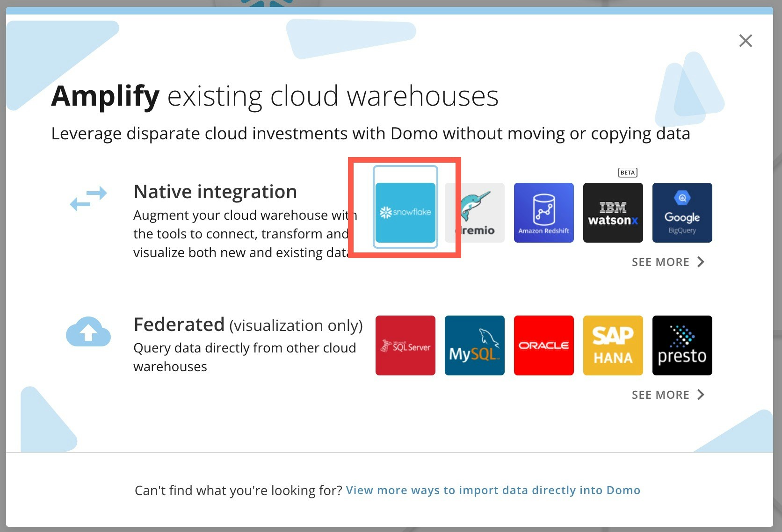The width and height of the screenshot is (782, 532).
Task: Open View more ways to import data link
Action: pyautogui.click(x=493, y=490)
